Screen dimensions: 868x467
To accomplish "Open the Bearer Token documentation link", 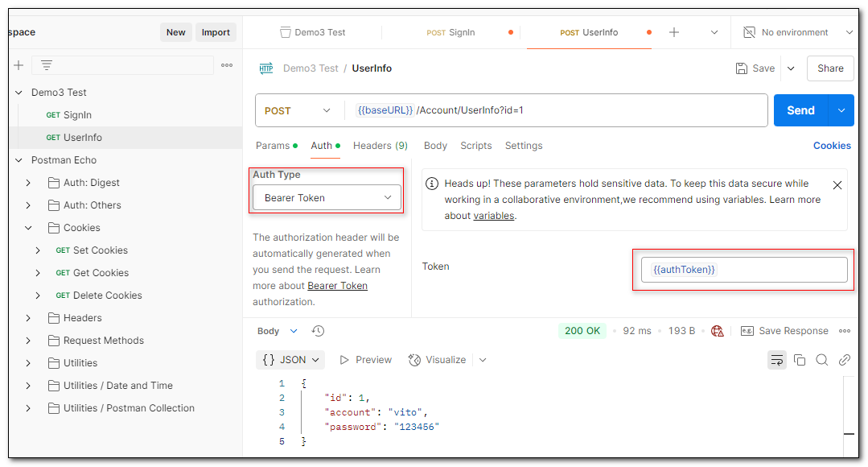I will (x=338, y=286).
